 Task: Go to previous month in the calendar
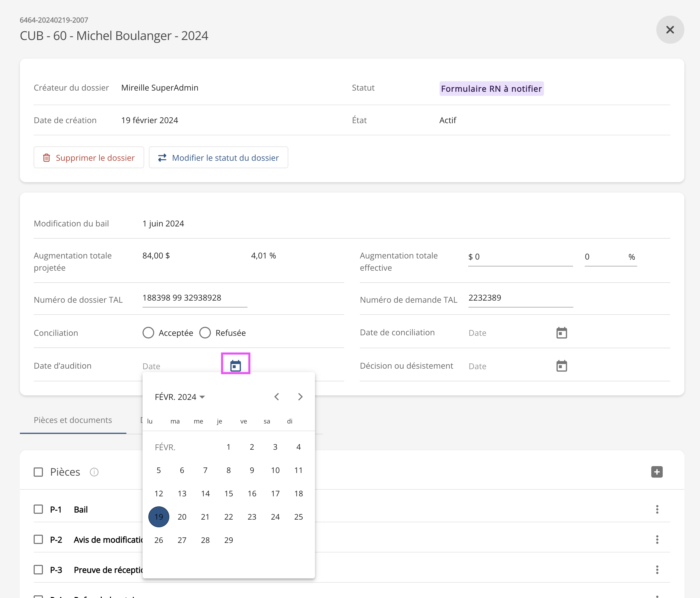[x=277, y=397]
